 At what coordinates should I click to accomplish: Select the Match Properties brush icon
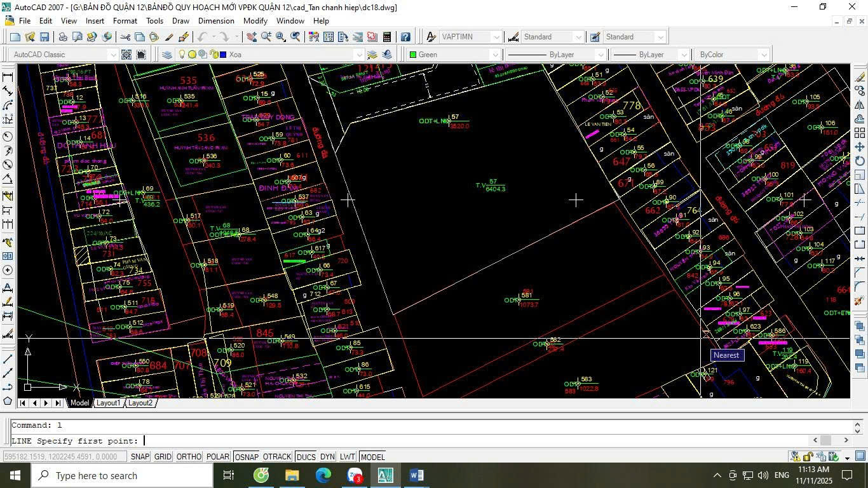(168, 37)
